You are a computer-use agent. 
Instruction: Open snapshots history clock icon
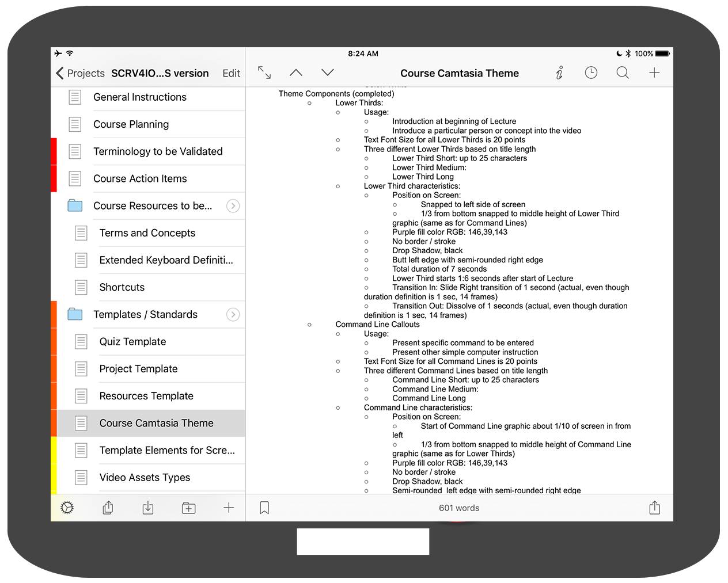(591, 73)
